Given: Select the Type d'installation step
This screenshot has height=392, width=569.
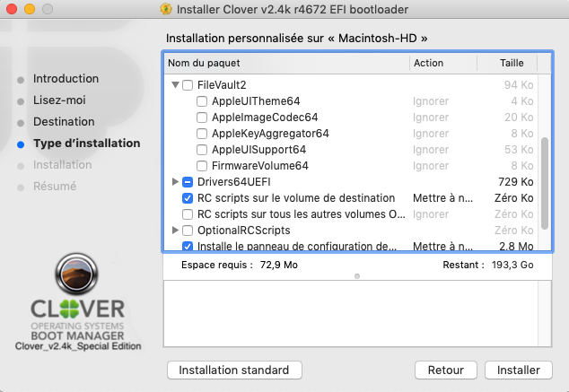Looking at the screenshot, I should (87, 144).
